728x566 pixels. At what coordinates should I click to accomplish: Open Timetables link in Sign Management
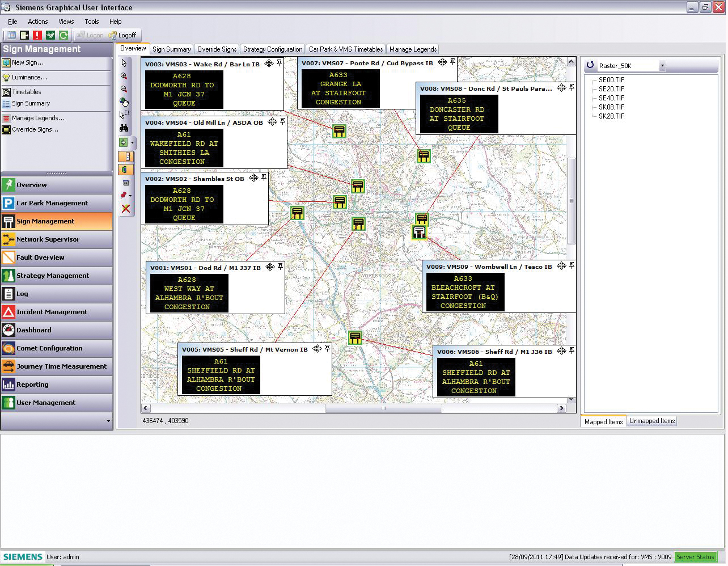[27, 92]
